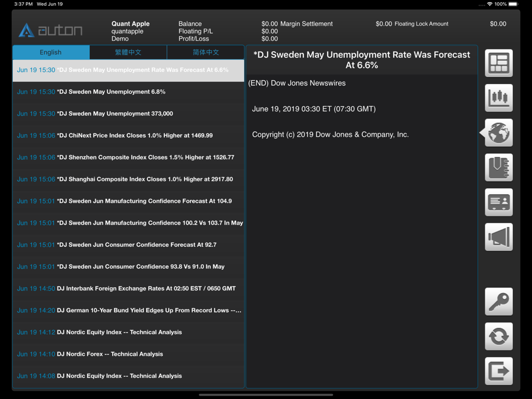Click the Balance label in header
The height and width of the screenshot is (399, 532).
(190, 24)
